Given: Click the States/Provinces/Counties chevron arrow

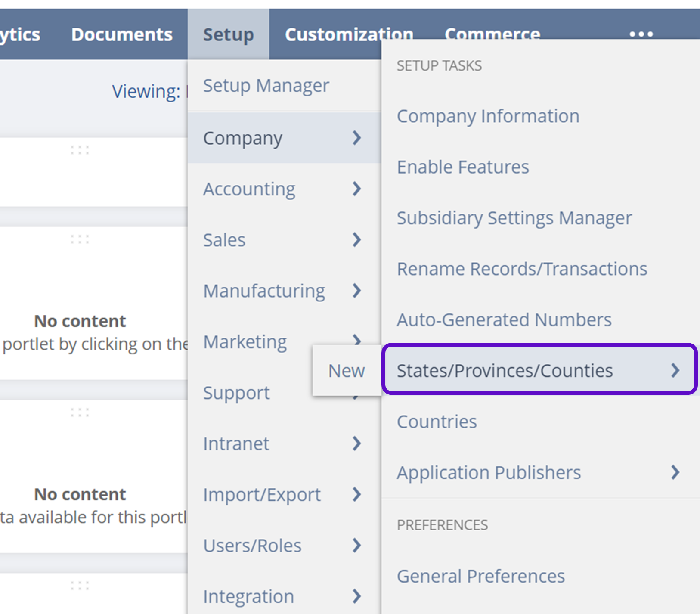Looking at the screenshot, I should tap(675, 370).
